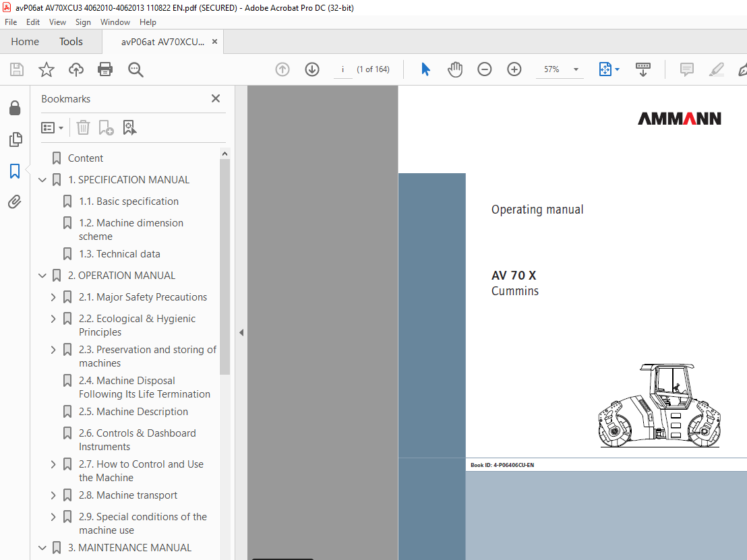Open bookmark options list menu
Viewport: 747px width, 560px height.
(53, 127)
